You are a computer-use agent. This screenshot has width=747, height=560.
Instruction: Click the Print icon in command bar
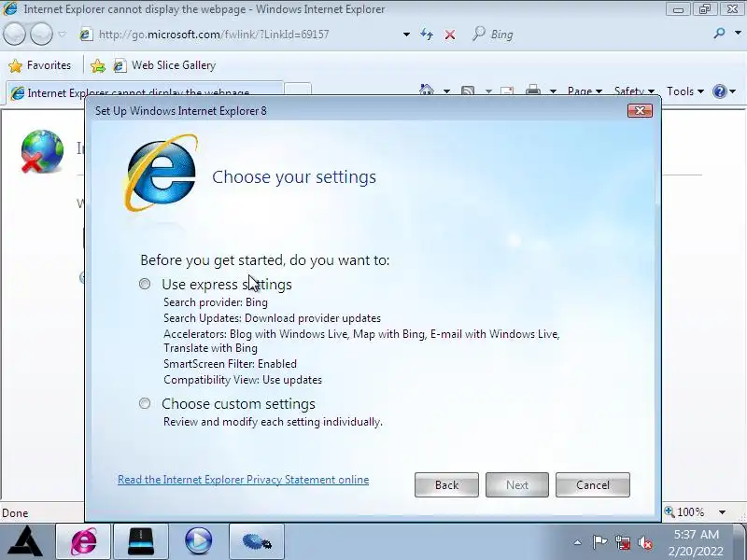[x=532, y=90]
